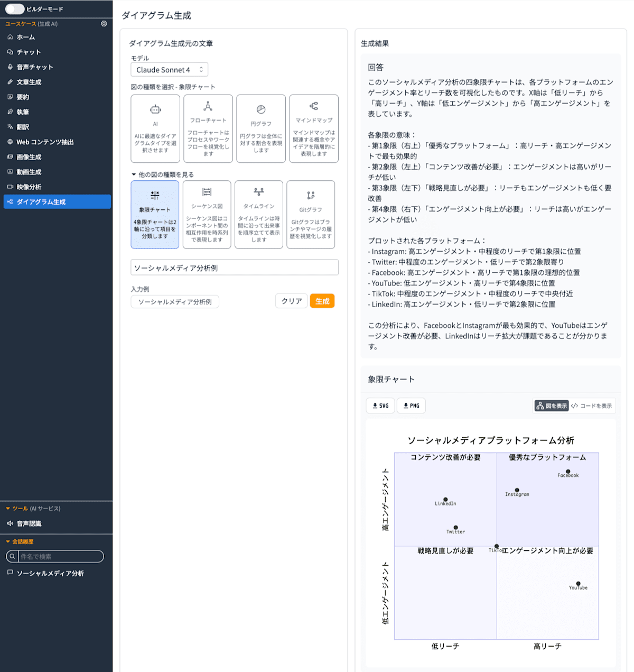
Task: Click the Twitter point on the chart
Action: tap(455, 528)
